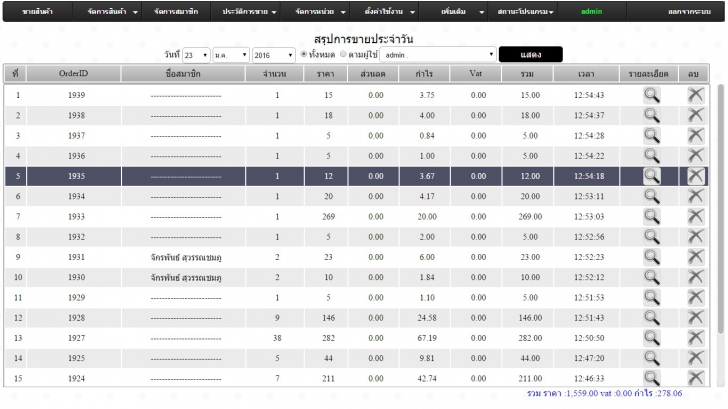Image resolution: width=728 pixels, height=409 pixels.
Task: View order 1927 details with the magnifier
Action: [x=651, y=338]
